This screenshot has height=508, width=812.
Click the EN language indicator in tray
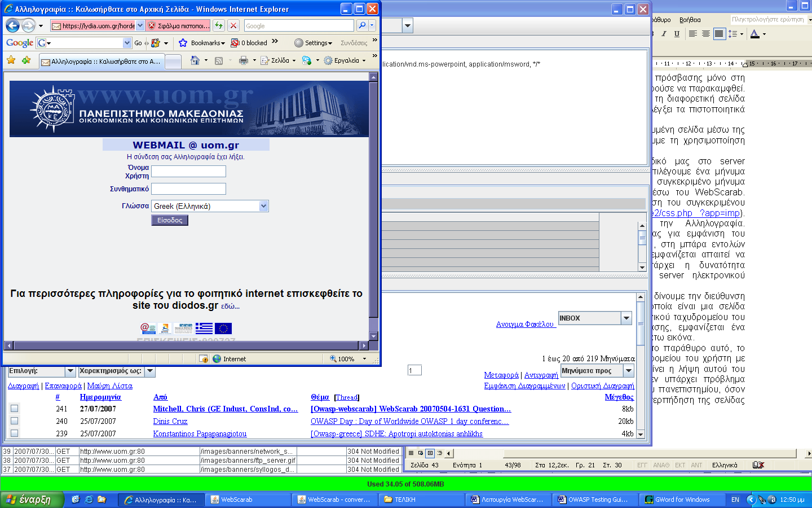click(735, 500)
